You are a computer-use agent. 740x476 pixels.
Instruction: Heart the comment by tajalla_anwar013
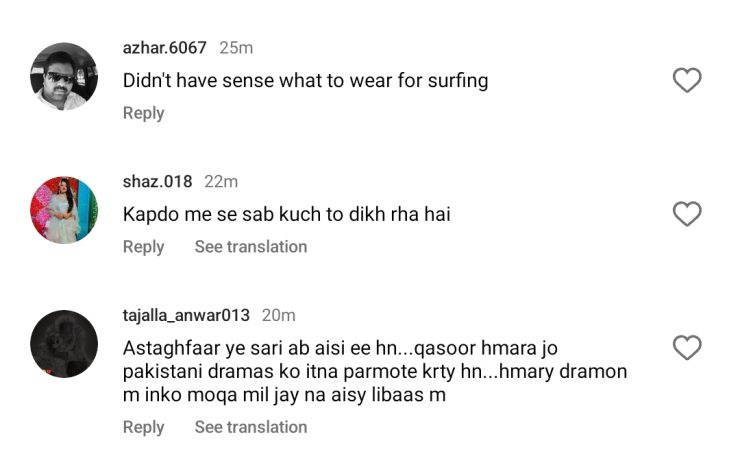(686, 348)
